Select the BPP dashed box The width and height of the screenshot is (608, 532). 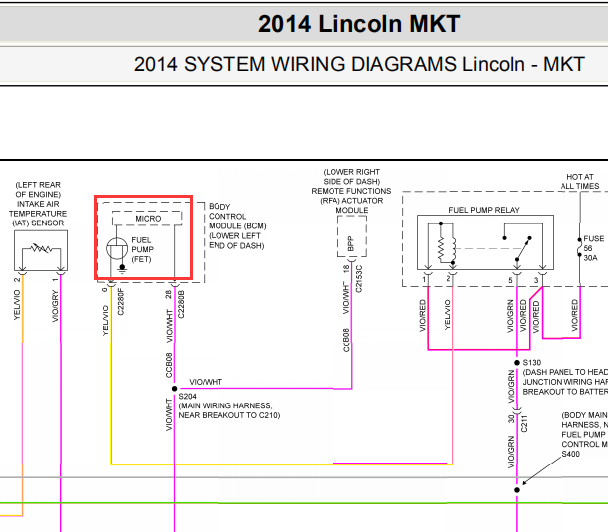[x=352, y=236]
